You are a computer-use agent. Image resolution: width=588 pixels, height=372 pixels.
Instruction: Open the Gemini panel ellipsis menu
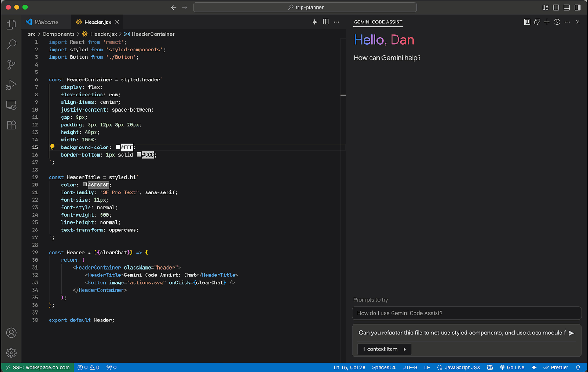pyautogui.click(x=567, y=22)
